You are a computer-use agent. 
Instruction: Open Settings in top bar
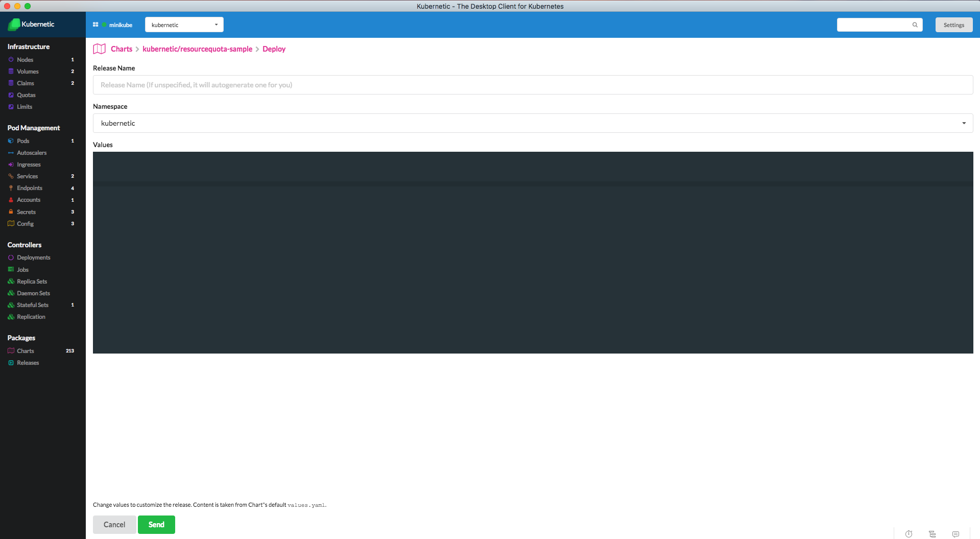pos(954,25)
